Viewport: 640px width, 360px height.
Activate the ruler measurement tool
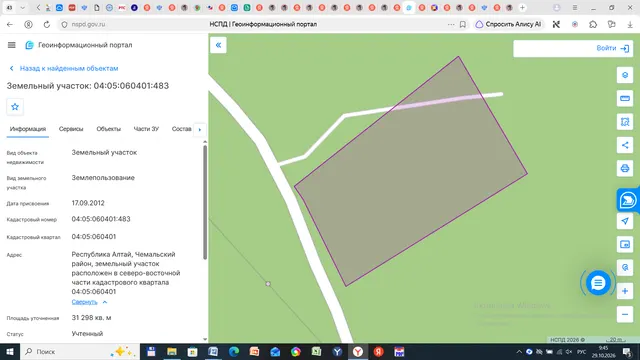pos(625,98)
